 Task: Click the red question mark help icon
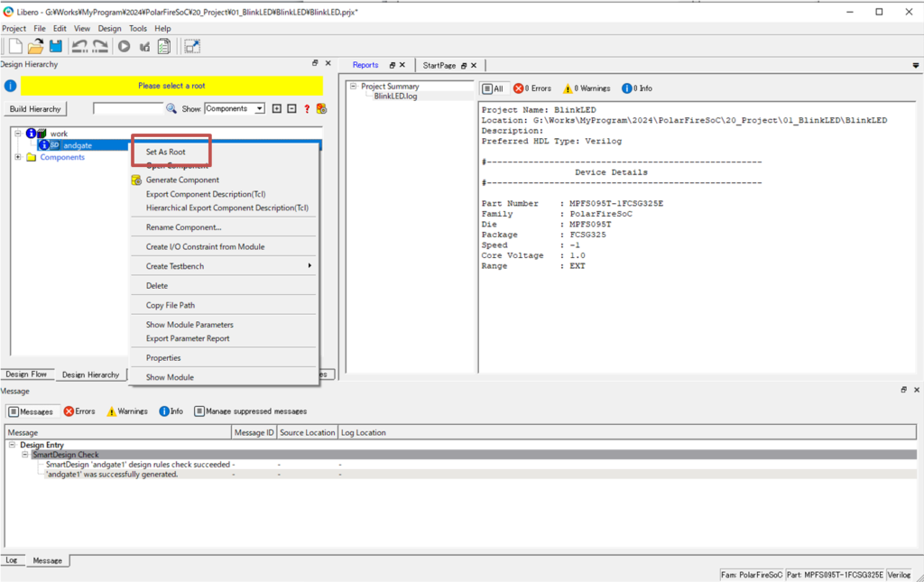(307, 108)
